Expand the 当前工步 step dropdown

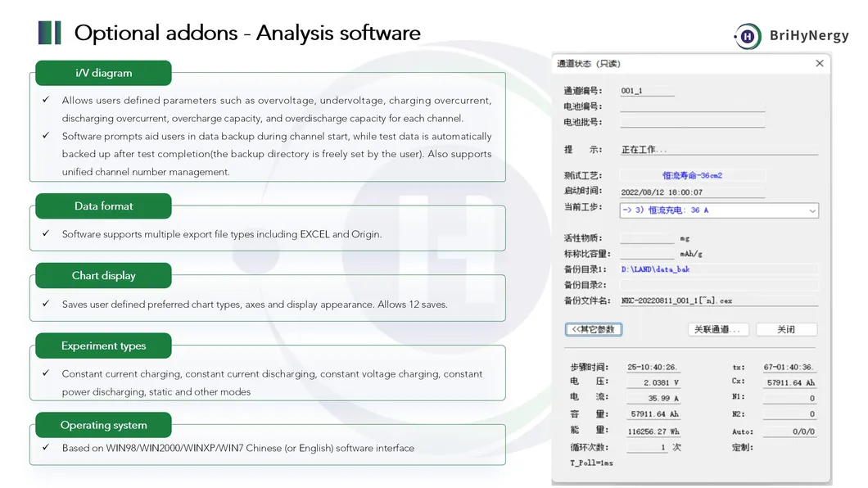[811, 210]
